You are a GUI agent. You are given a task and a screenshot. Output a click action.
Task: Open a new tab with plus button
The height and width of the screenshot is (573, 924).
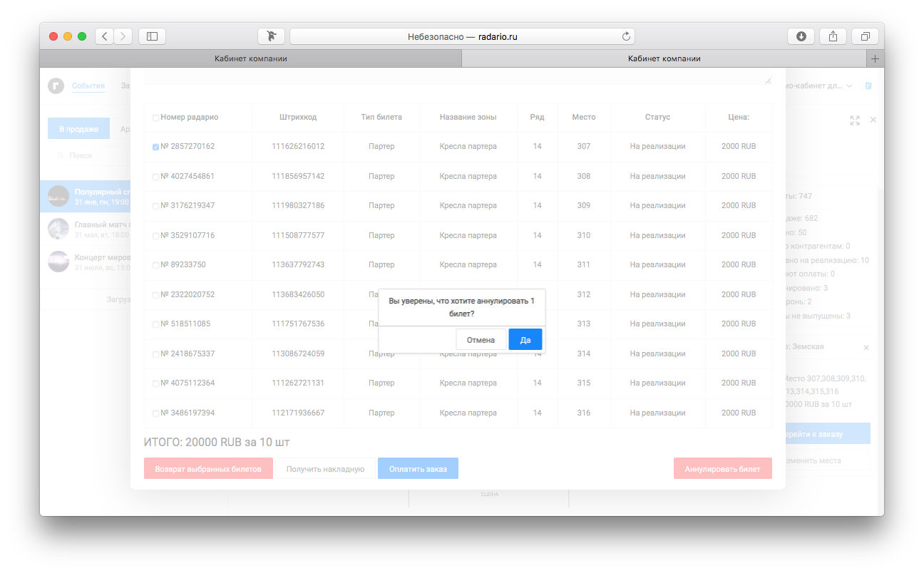pos(876,58)
